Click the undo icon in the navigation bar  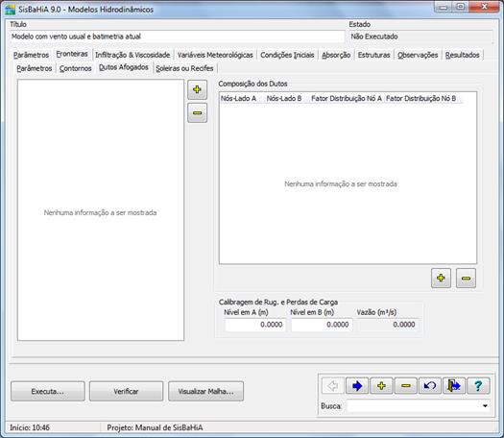430,385
